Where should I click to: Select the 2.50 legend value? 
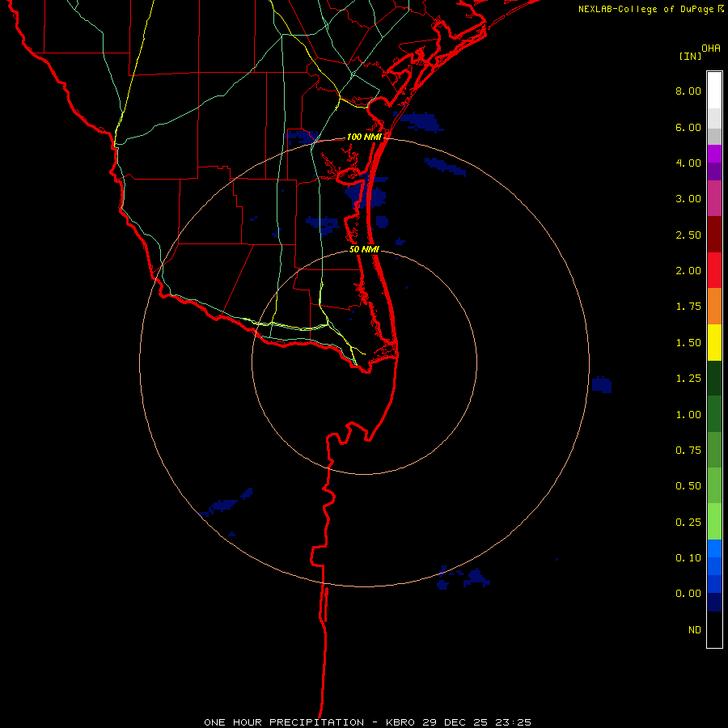click(x=688, y=235)
